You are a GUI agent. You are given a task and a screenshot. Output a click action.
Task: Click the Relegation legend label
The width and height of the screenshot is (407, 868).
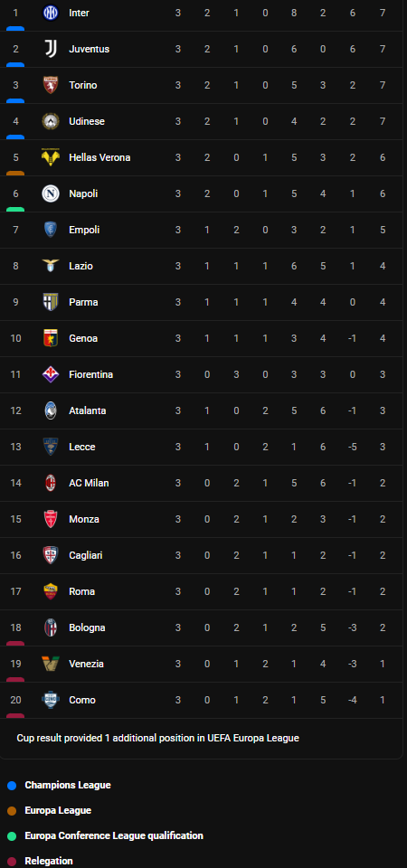49,862
